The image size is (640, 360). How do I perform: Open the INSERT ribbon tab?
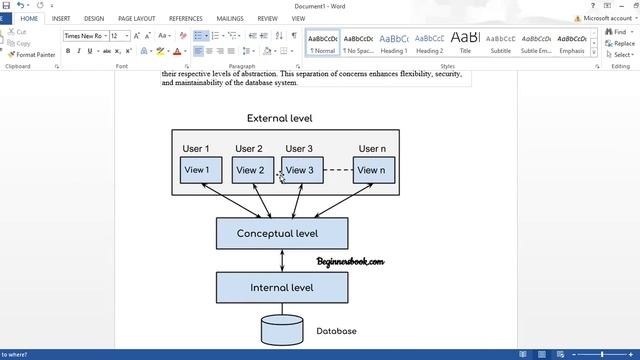click(61, 19)
